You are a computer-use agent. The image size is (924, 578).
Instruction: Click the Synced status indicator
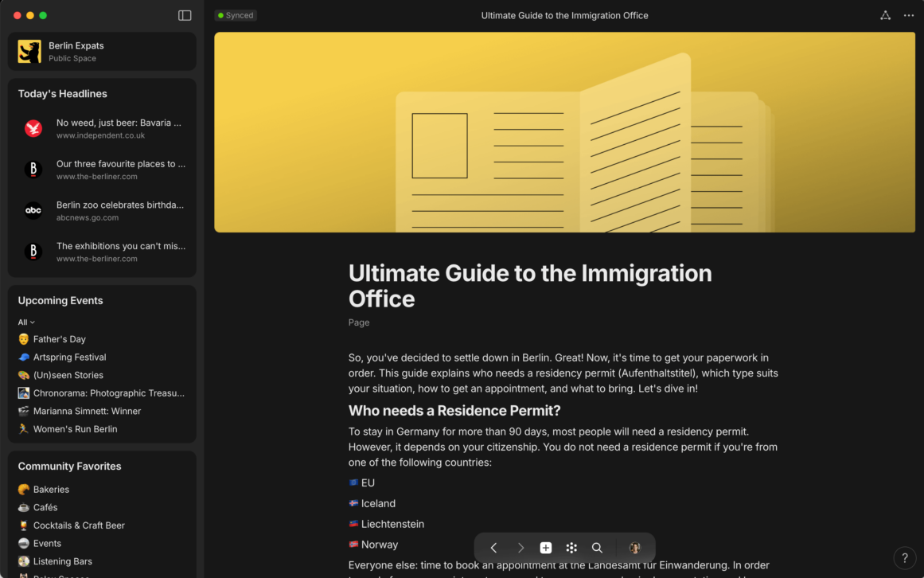pos(236,15)
